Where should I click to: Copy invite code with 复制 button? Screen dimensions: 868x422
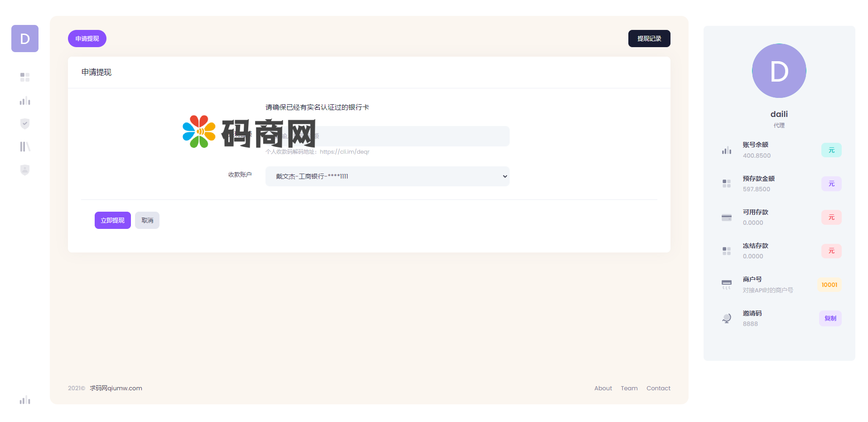click(x=830, y=318)
